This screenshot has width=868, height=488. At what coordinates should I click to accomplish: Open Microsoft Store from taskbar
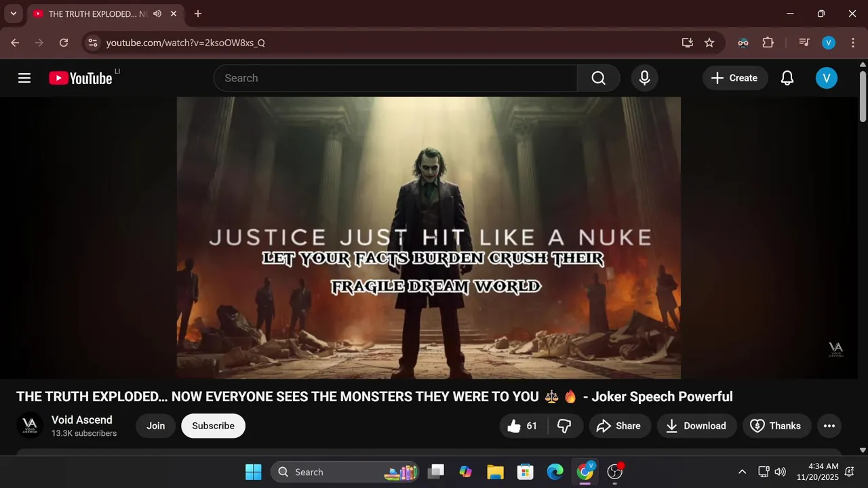(526, 472)
